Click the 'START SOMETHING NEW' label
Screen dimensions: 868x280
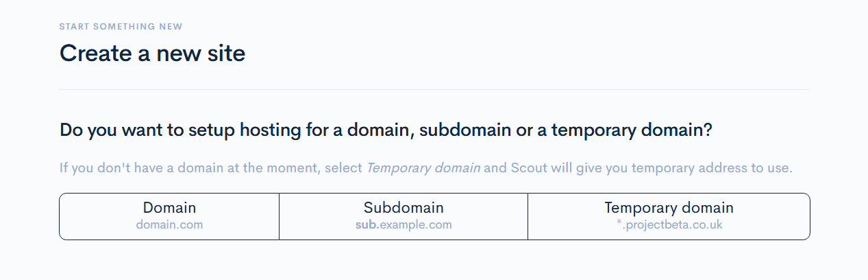coord(121,27)
